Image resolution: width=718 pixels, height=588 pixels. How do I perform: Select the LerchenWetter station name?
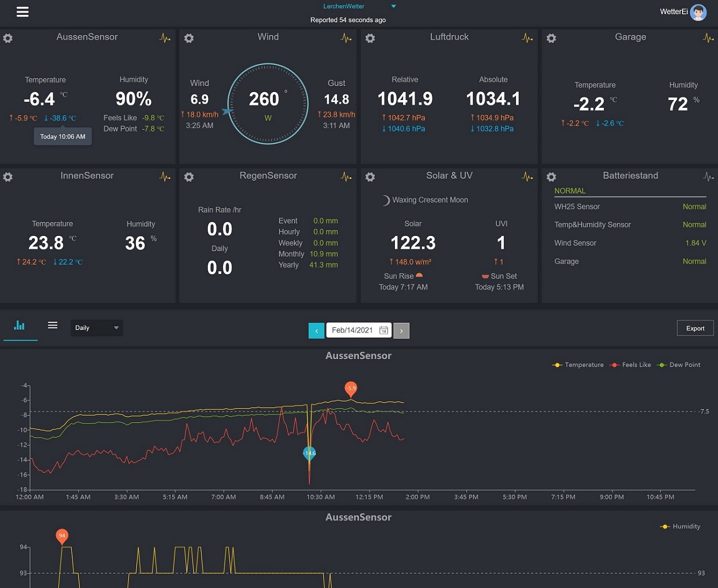click(x=344, y=6)
